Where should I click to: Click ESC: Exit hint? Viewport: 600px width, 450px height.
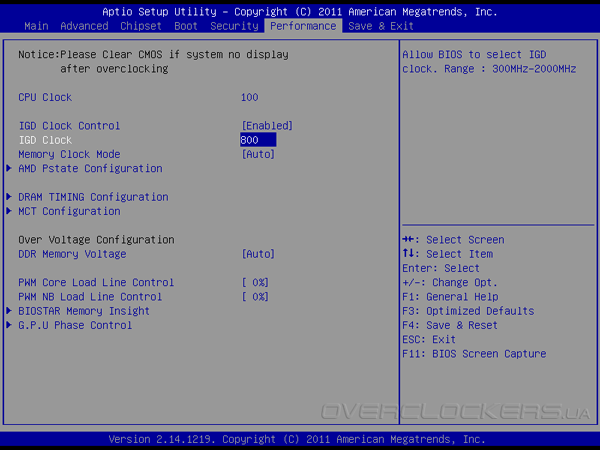(429, 339)
